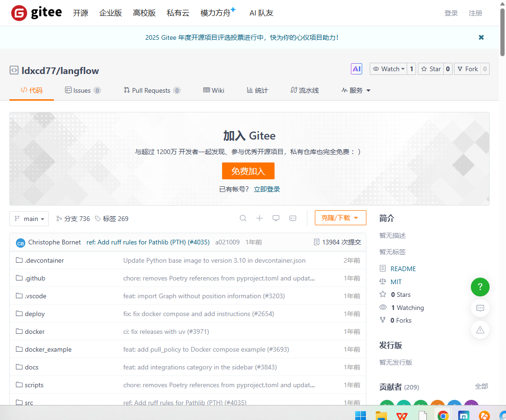This screenshot has height=420, width=506.
Task: Fork the langflow repository
Action: [x=468, y=69]
